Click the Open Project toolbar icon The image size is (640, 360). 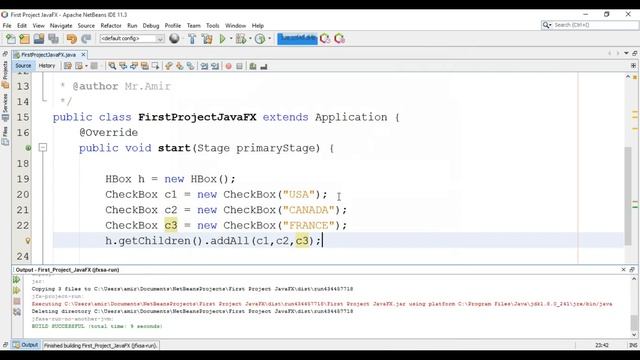[39, 39]
